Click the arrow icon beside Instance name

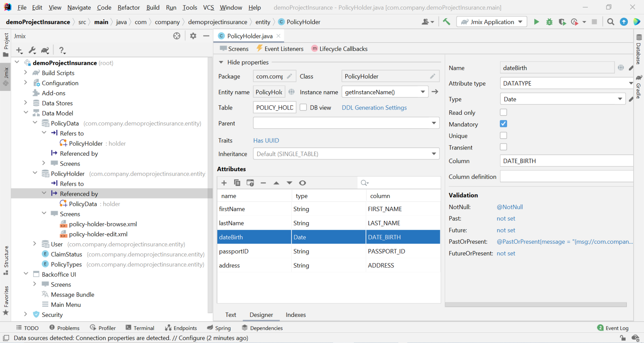pyautogui.click(x=435, y=92)
